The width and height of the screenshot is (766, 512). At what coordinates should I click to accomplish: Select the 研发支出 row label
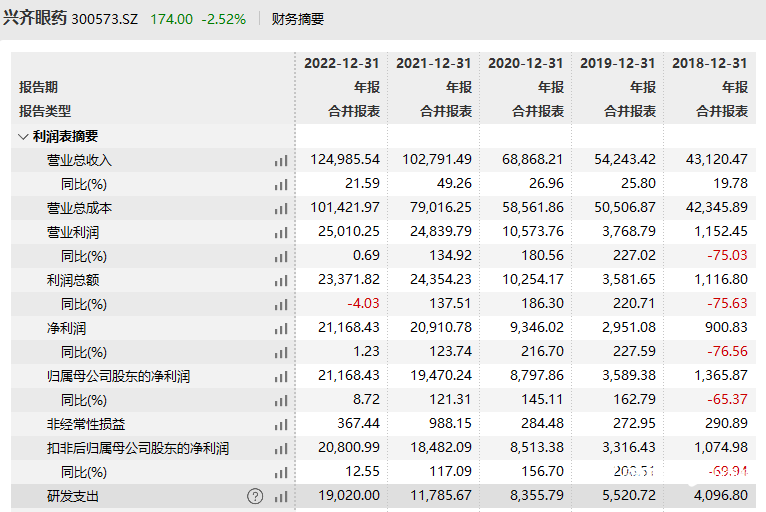tap(73, 496)
